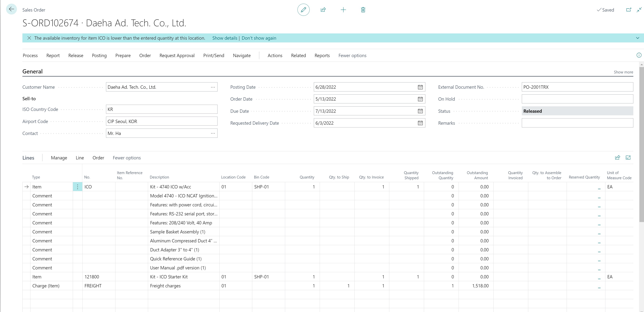Expand the notification bar chevron
This screenshot has height=312, width=644.
[638, 38]
